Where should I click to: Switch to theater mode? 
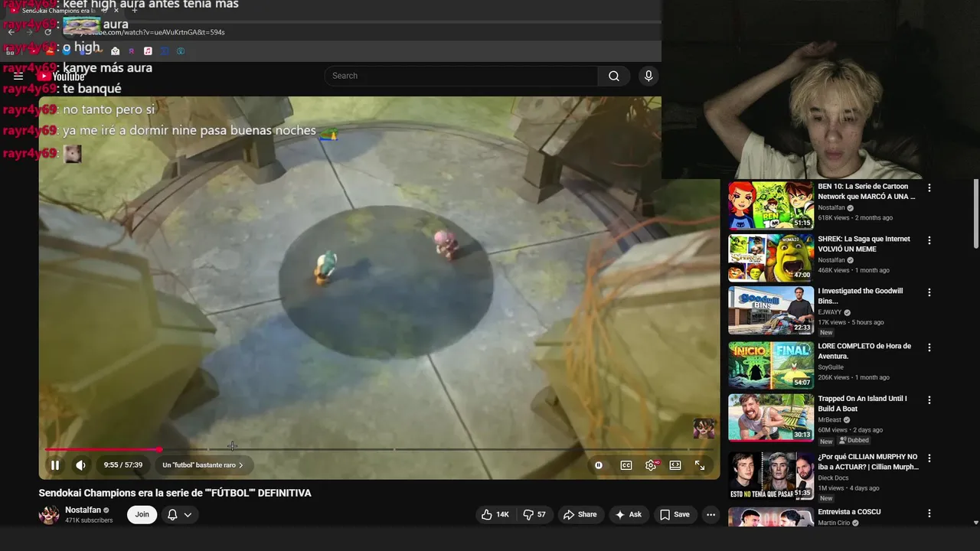pos(675,465)
